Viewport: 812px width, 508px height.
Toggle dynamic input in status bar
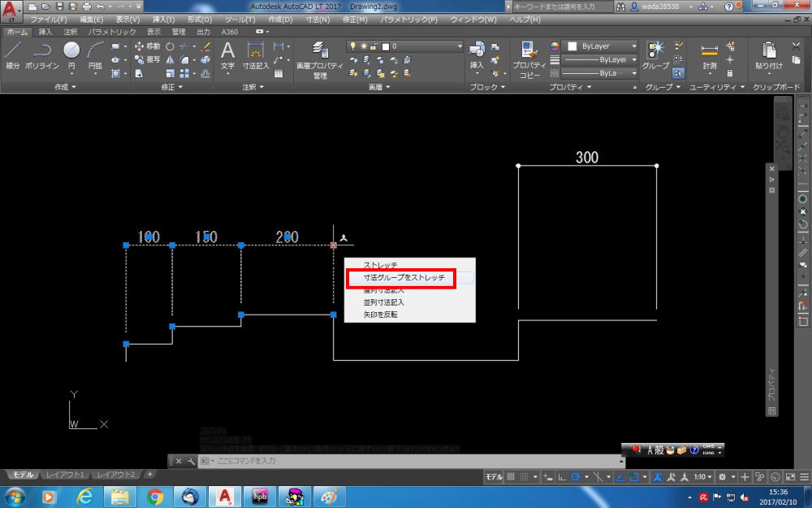[x=548, y=477]
